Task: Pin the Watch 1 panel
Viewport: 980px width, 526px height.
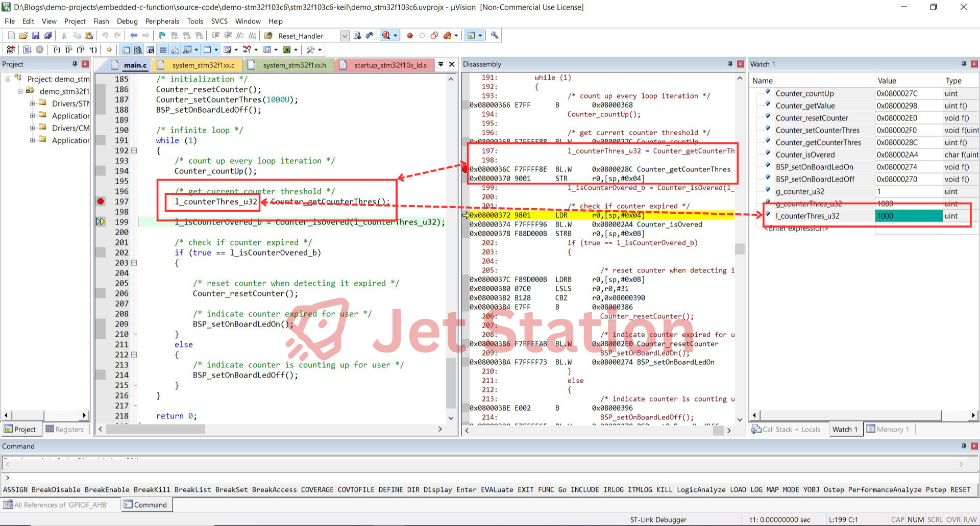Action: coord(964,64)
